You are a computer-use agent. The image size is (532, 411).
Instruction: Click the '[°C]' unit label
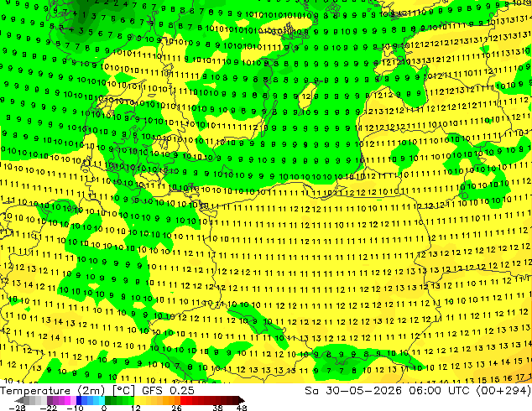click(123, 391)
